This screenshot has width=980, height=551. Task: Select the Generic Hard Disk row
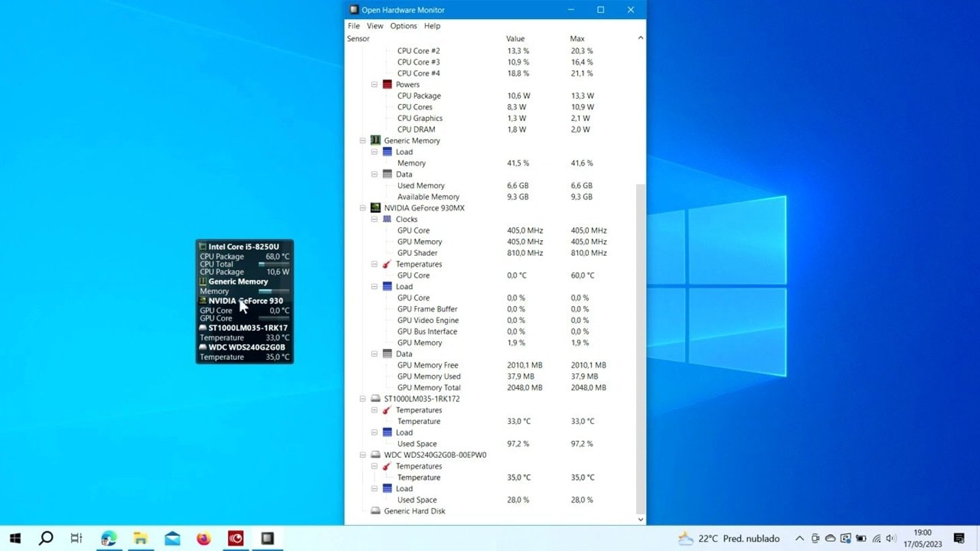(x=495, y=511)
